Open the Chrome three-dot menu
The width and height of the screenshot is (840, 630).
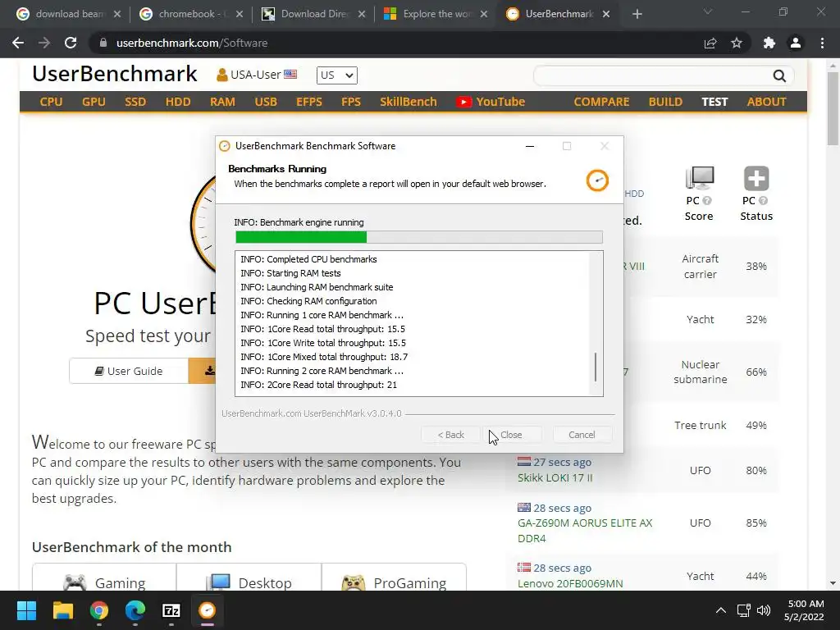pos(822,43)
